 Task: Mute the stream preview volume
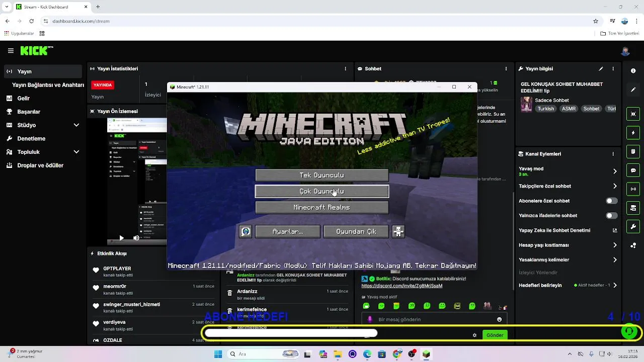pos(136,238)
